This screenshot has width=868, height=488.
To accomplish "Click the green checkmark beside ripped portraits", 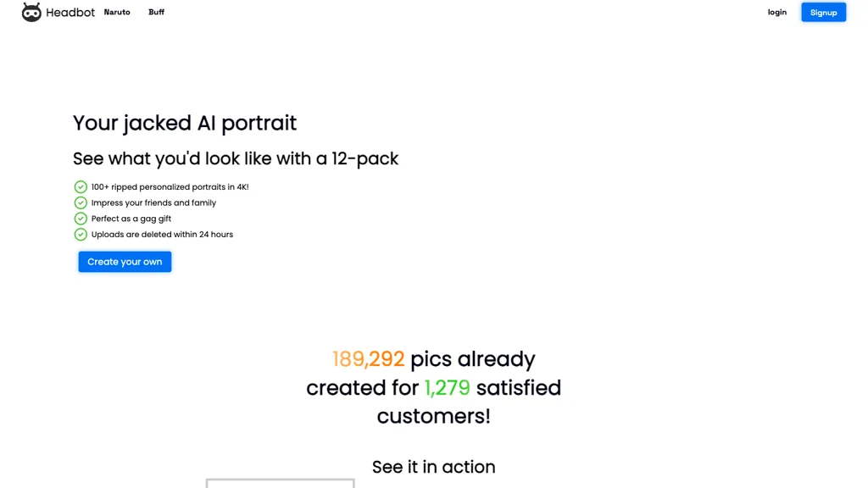I will (x=81, y=187).
